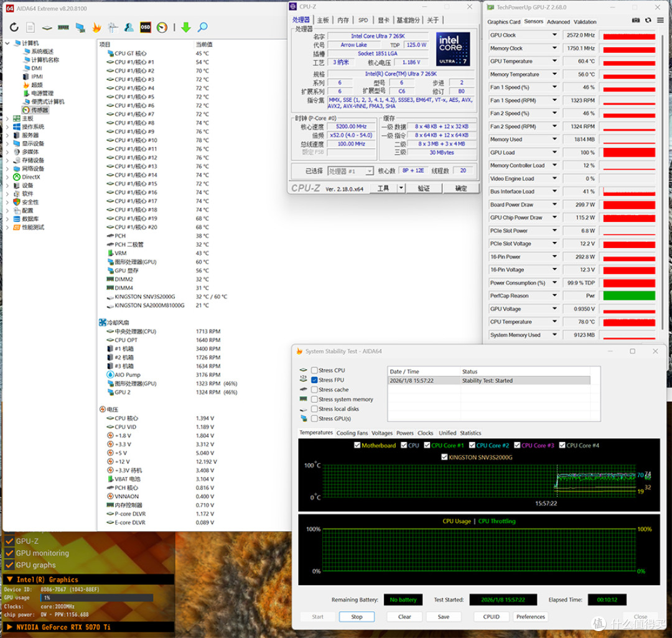The height and width of the screenshot is (638, 672).
Task: Click the GPU-Z screenshot camera icon
Action: pyautogui.click(x=636, y=20)
